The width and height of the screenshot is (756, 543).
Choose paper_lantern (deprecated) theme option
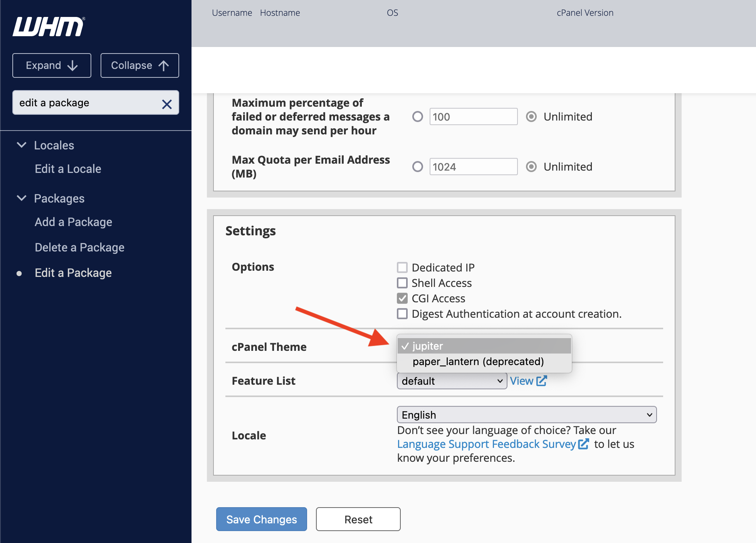[x=478, y=362]
